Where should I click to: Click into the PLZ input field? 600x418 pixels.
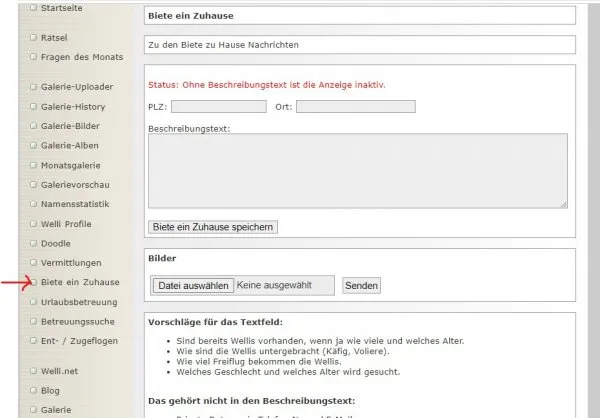coord(218,106)
